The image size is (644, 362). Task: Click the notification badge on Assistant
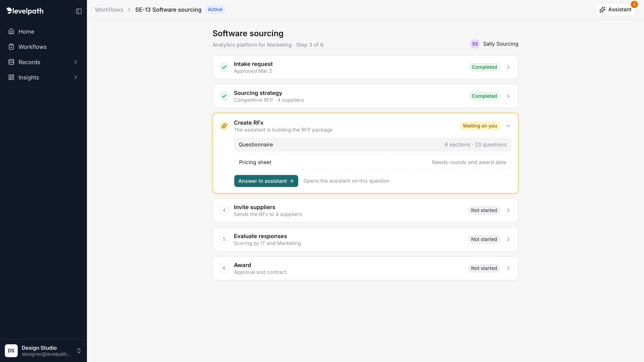(x=634, y=4)
